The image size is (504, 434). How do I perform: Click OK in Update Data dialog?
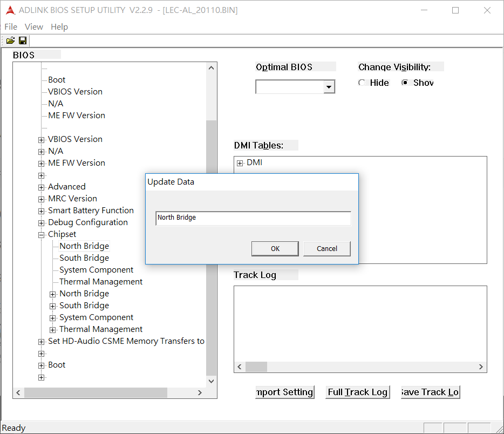[275, 248]
